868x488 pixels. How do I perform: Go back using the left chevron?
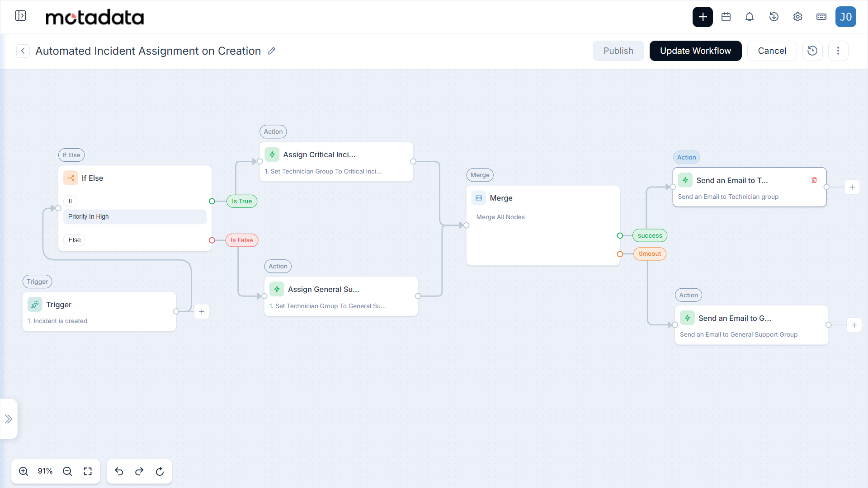pos(23,51)
